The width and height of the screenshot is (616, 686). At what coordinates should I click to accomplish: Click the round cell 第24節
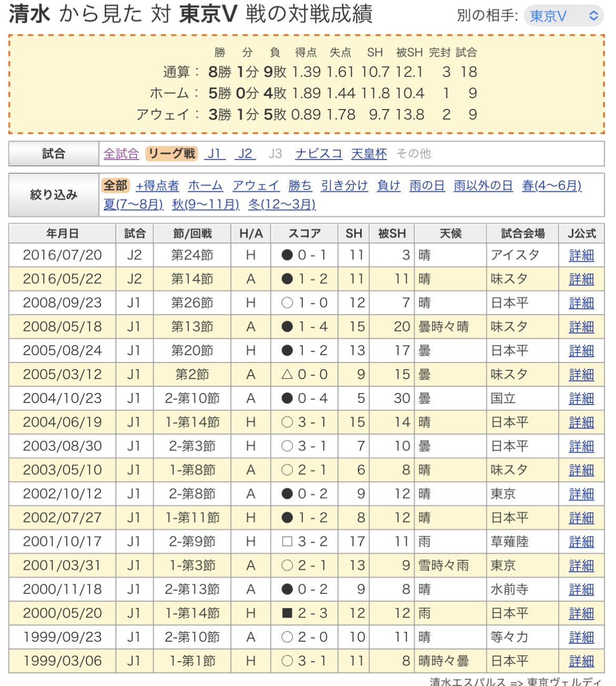pyautogui.click(x=192, y=255)
